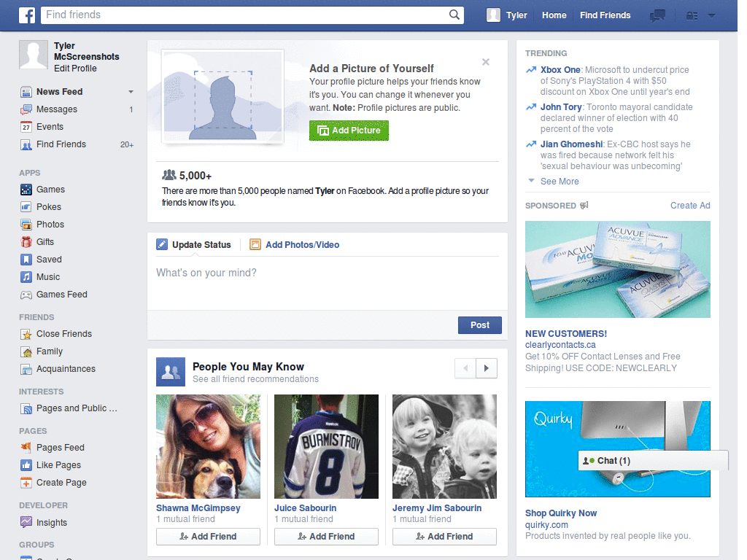The height and width of the screenshot is (560, 747).
Task: Open Pages and Public interests icon
Action: coord(26,408)
